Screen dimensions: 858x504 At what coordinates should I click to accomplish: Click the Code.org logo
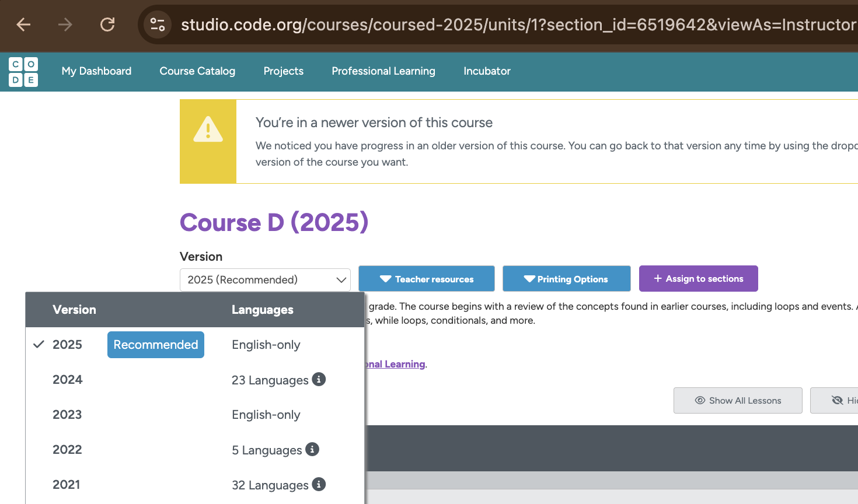click(x=23, y=72)
